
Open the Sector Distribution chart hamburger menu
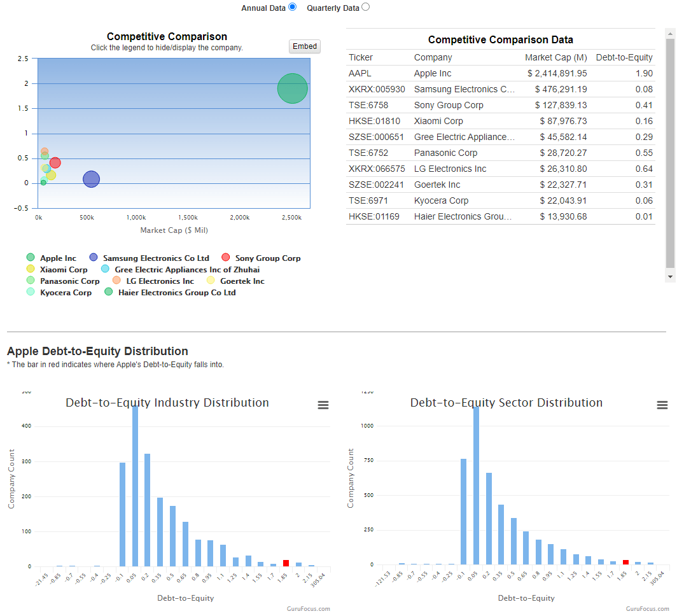pyautogui.click(x=662, y=405)
